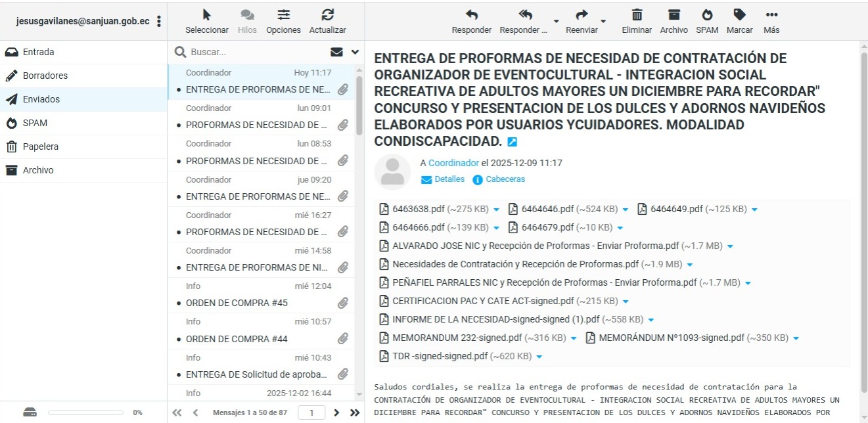
Task: Open the Entrada inbox folder
Action: point(38,52)
